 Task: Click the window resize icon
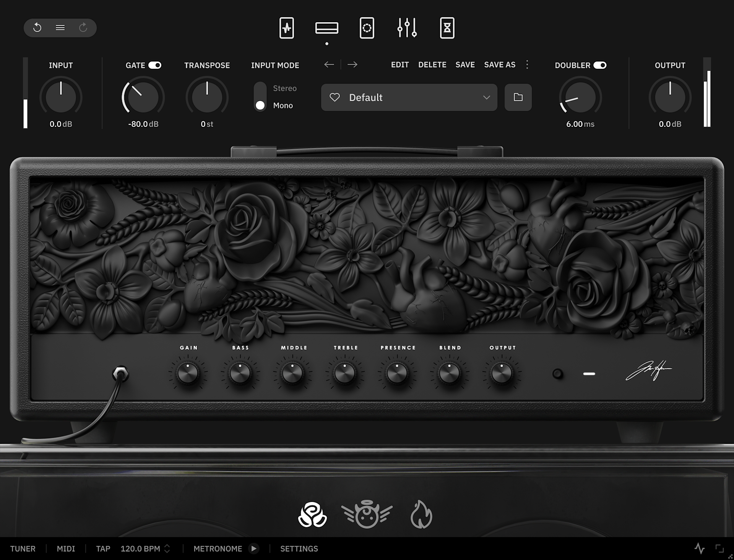(719, 549)
